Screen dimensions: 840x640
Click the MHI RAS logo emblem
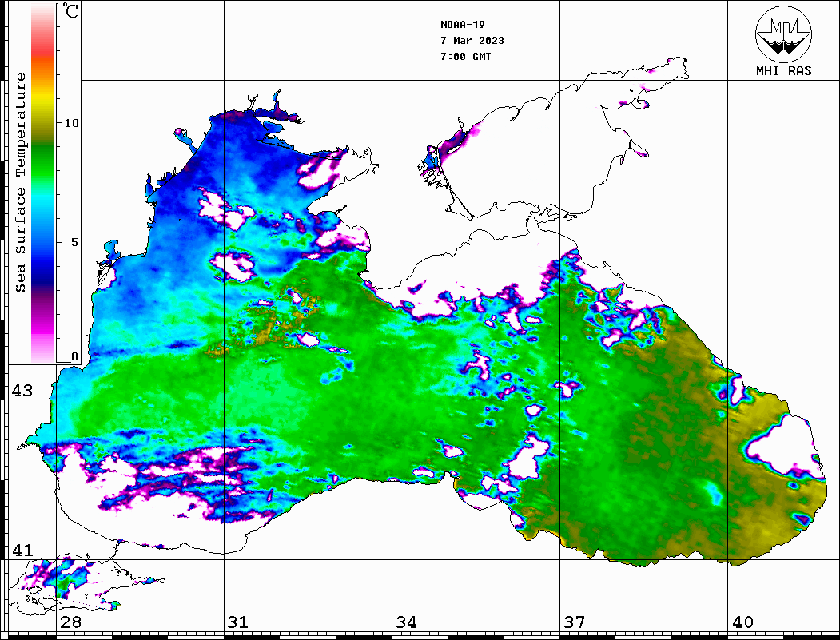(x=783, y=34)
